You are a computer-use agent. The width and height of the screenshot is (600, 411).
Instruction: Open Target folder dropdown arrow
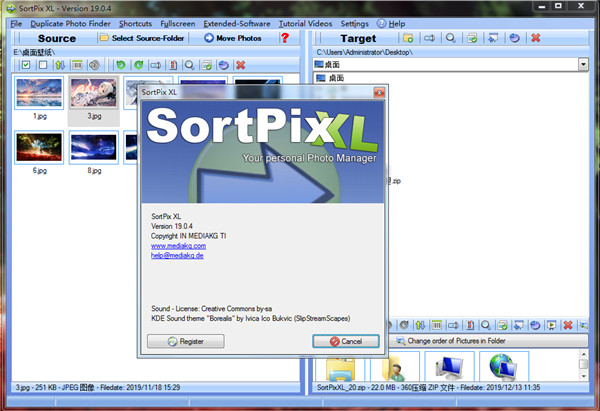[583, 64]
